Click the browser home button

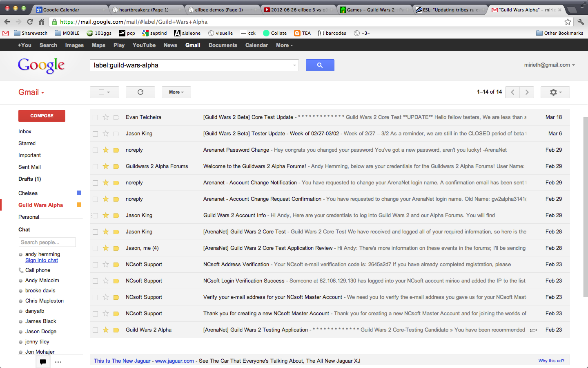coord(41,22)
